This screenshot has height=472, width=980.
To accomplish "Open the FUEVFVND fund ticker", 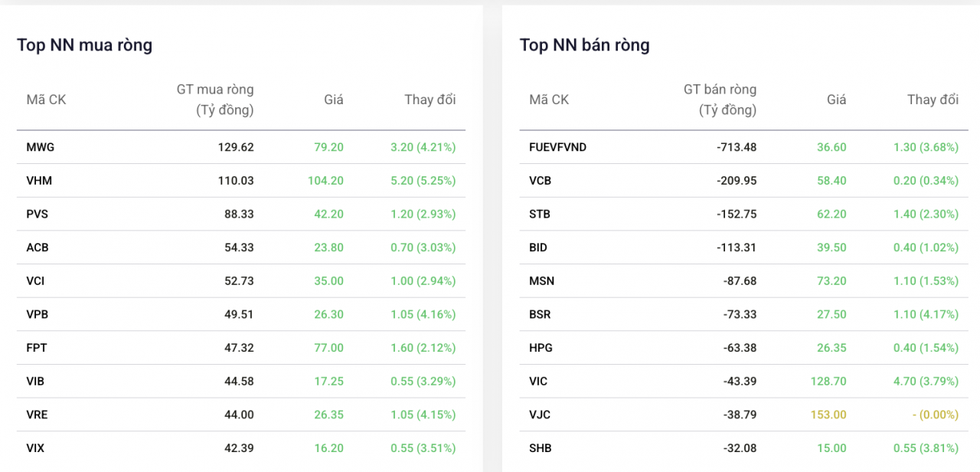I will point(557,147).
